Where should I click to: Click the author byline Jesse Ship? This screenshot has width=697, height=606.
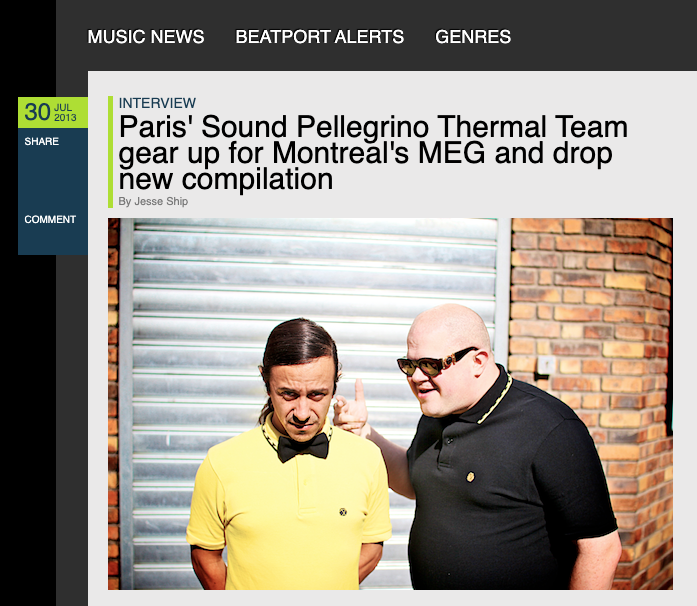tap(153, 201)
